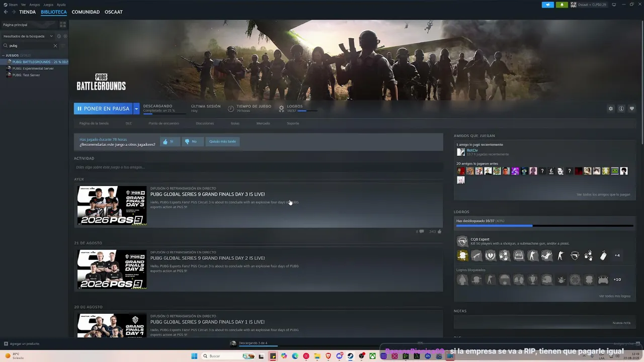Open RotCiv friend avatar

tap(460, 152)
